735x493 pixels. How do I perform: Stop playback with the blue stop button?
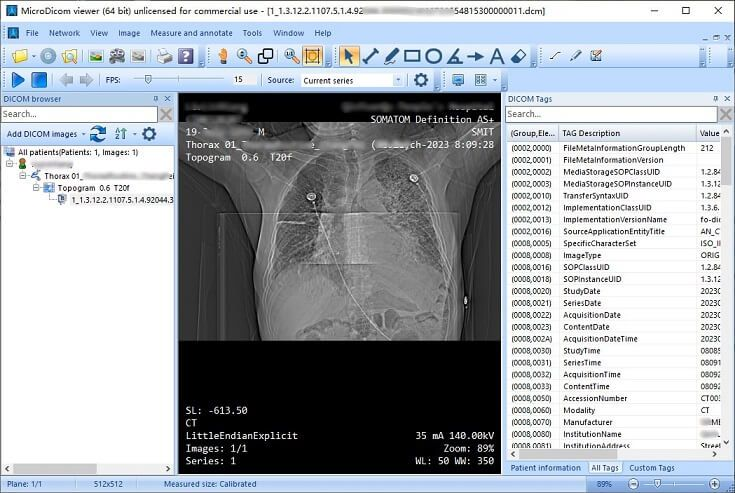click(39, 80)
